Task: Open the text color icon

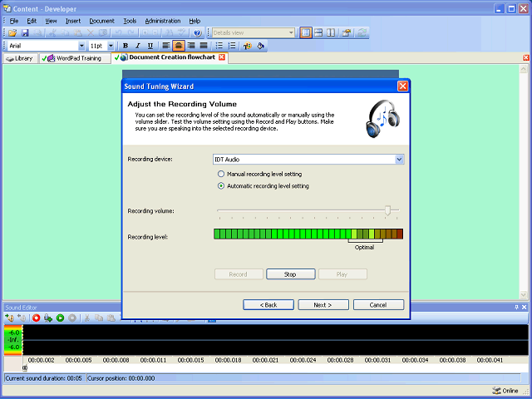Action: click(248, 46)
